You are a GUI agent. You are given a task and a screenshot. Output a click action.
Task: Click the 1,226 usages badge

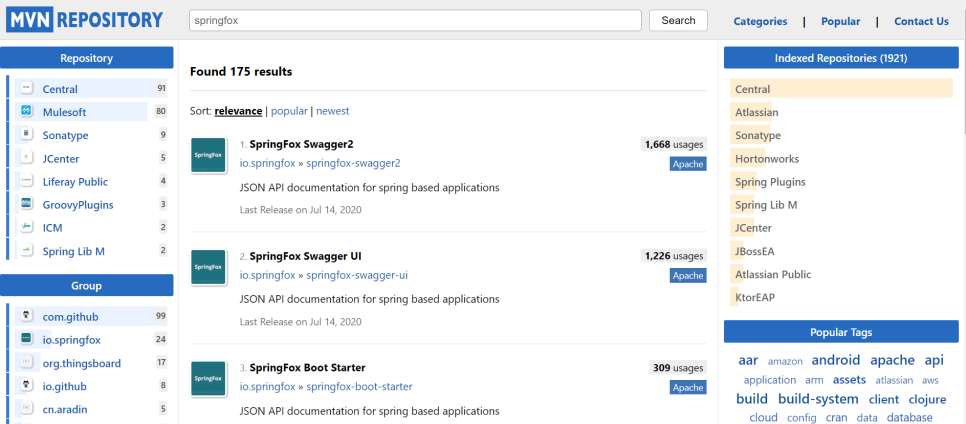click(673, 256)
